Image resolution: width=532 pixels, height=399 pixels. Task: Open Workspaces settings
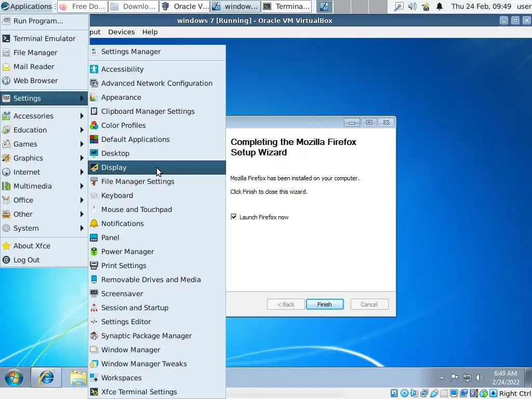click(x=157, y=378)
